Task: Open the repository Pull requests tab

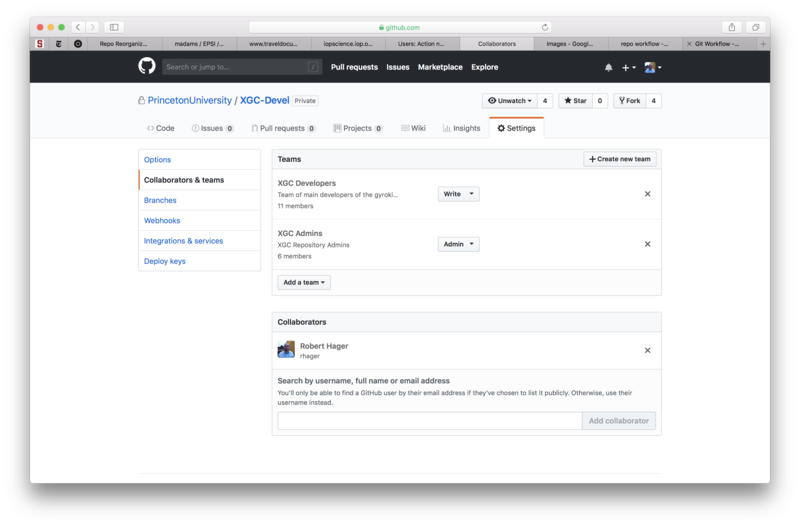Action: [x=283, y=128]
